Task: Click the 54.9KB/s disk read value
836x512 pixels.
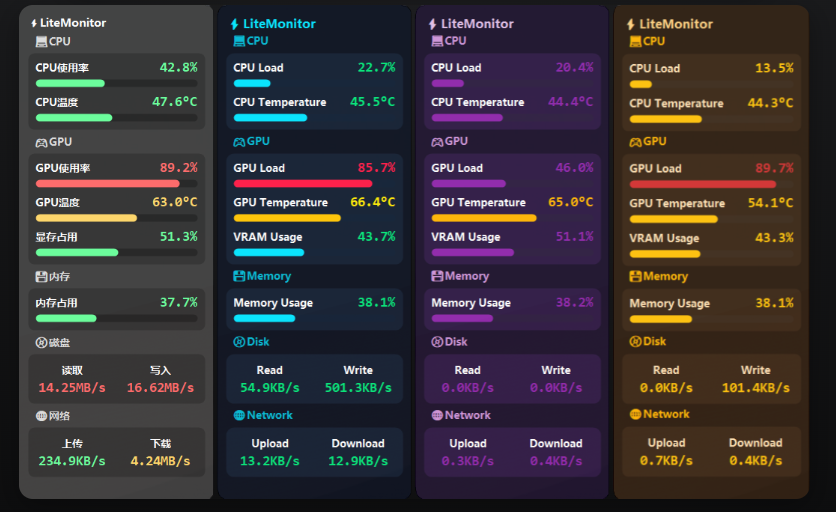Action: 270,388
